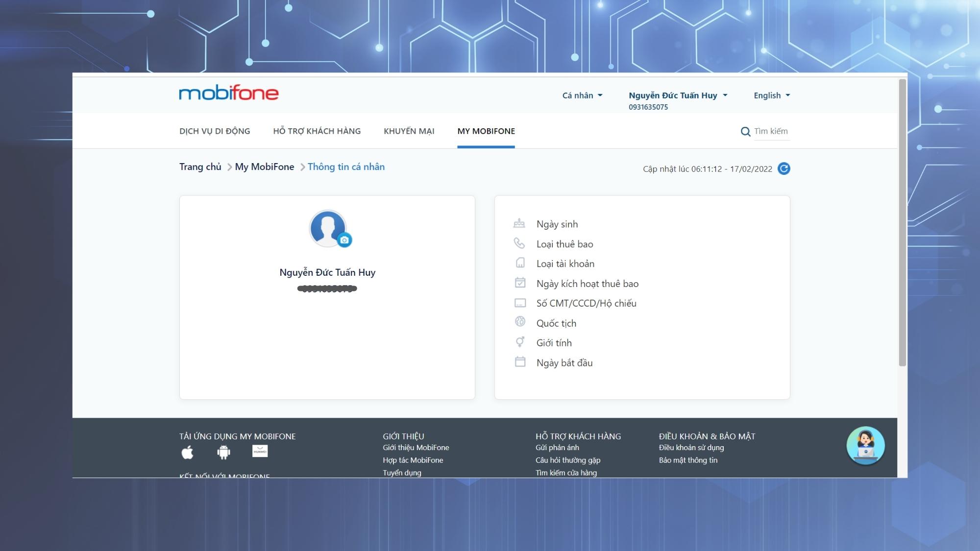This screenshot has height=551, width=980.
Task: Go to My MobiFone breadcrumb
Action: tap(265, 167)
